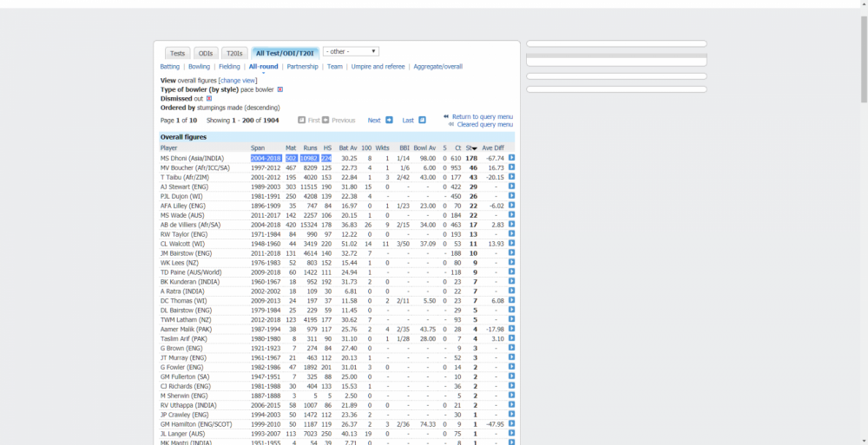Click the Bowl Av column header
868x445 pixels.
pyautogui.click(x=424, y=148)
